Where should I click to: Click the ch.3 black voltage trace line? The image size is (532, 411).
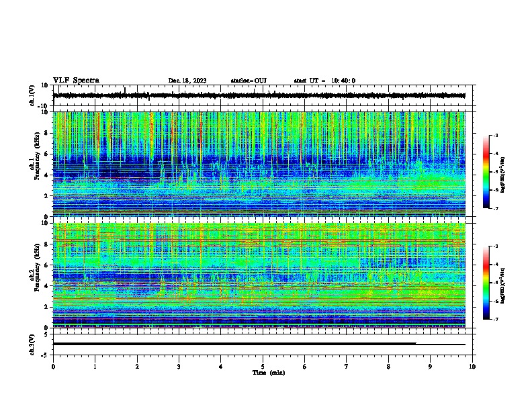click(259, 344)
